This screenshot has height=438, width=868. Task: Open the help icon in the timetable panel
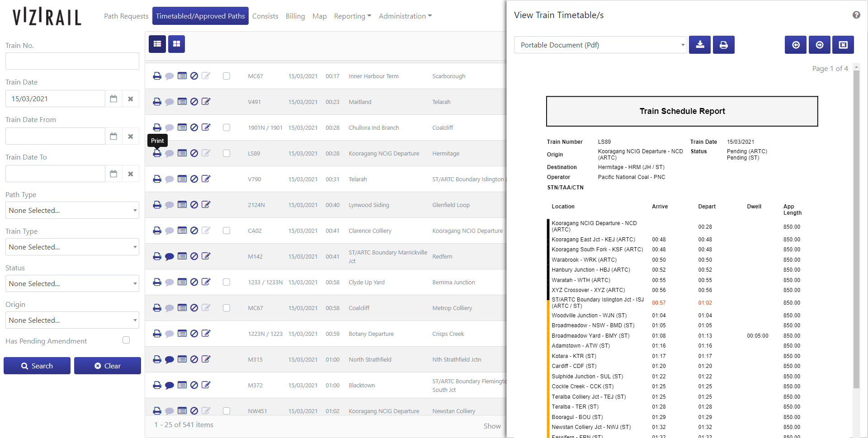856,15
